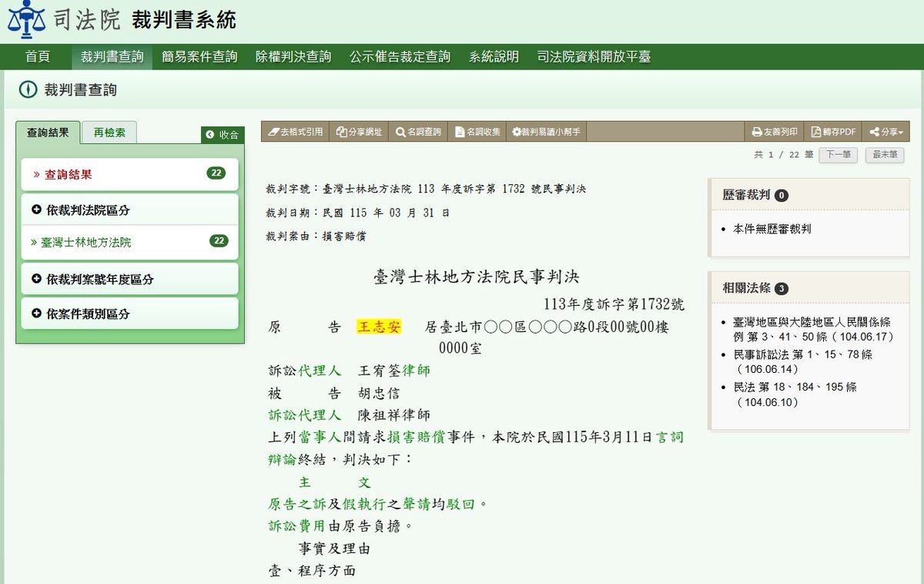Go to 除權判決查詢
This screenshot has height=584, width=924.
pyautogui.click(x=293, y=57)
